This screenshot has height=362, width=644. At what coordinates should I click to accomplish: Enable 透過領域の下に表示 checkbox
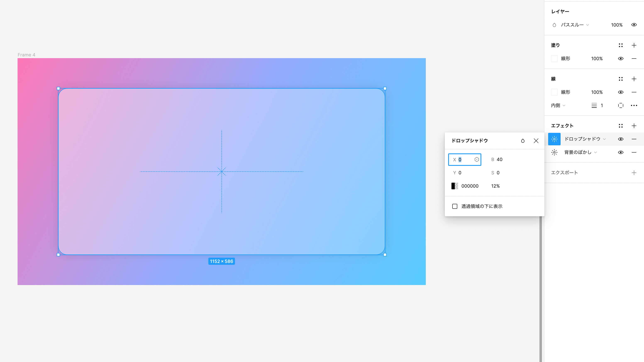point(455,206)
